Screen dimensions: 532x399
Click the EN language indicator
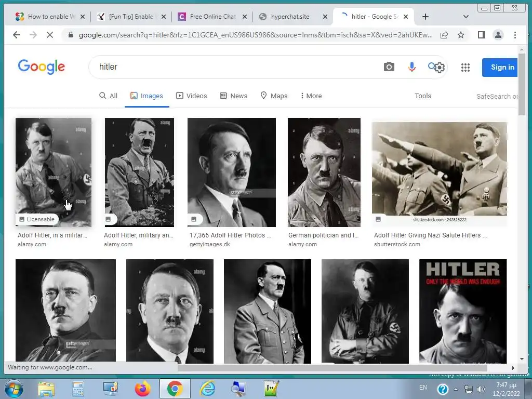pyautogui.click(x=423, y=388)
